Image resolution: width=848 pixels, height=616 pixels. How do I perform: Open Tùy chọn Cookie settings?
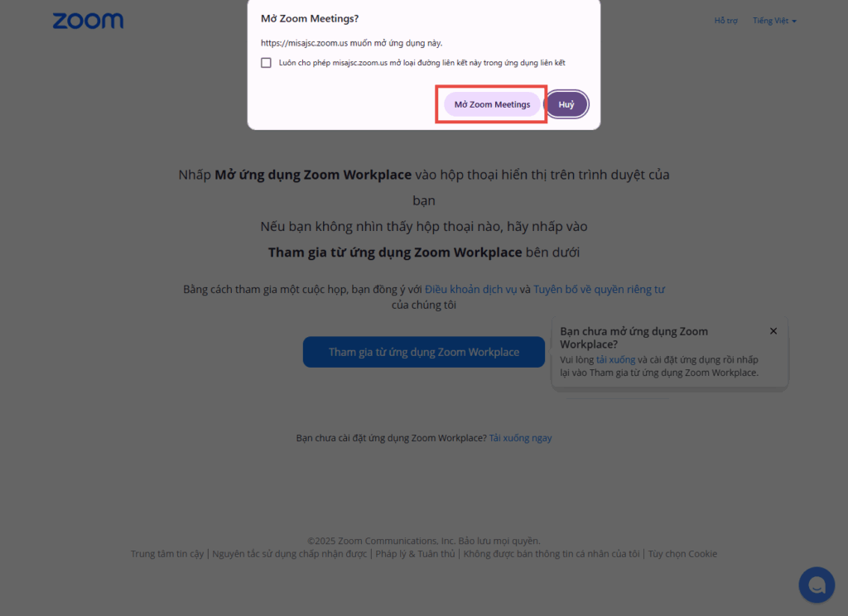(x=682, y=554)
